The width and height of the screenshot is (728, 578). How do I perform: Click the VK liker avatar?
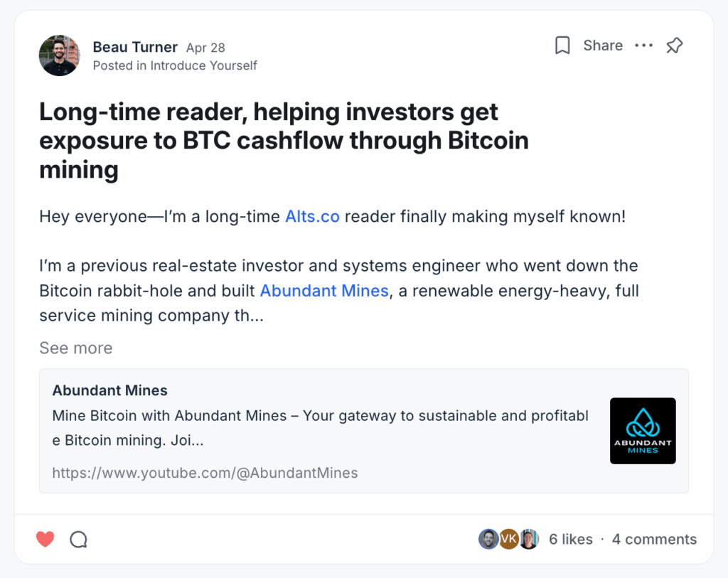[x=508, y=539]
